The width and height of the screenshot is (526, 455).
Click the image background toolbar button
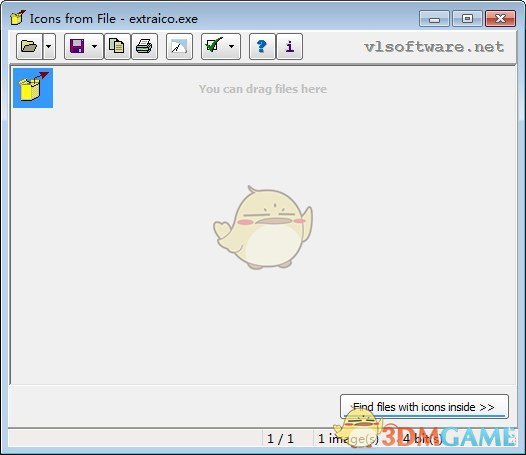pos(179,46)
